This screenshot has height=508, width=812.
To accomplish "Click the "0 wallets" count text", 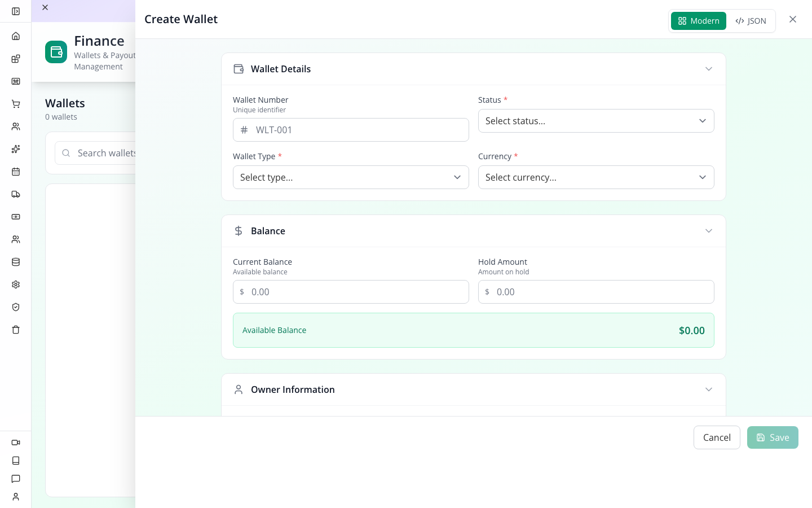I will 61,117.
